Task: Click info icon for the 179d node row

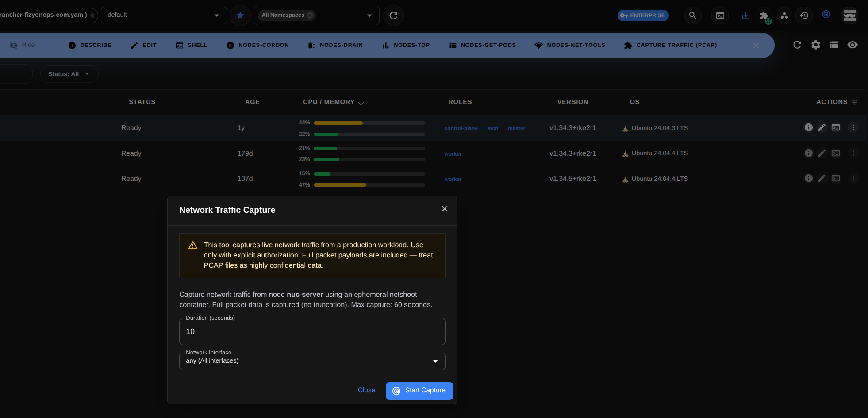Action: [x=809, y=153]
